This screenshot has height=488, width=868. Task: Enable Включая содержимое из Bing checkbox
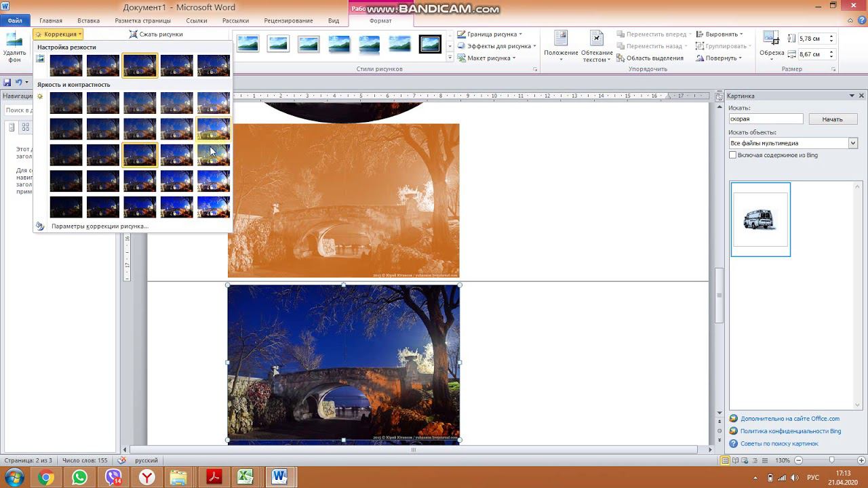732,155
